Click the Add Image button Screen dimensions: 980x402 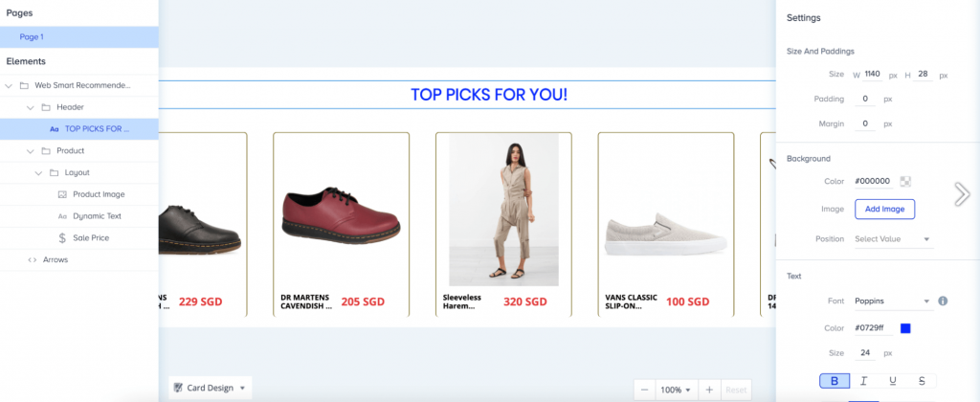pyautogui.click(x=884, y=209)
